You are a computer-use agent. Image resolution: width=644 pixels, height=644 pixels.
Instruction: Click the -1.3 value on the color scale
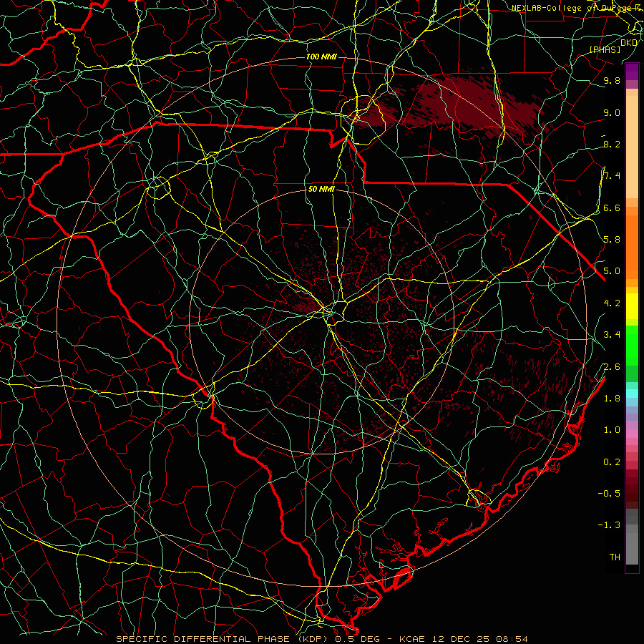click(x=609, y=525)
